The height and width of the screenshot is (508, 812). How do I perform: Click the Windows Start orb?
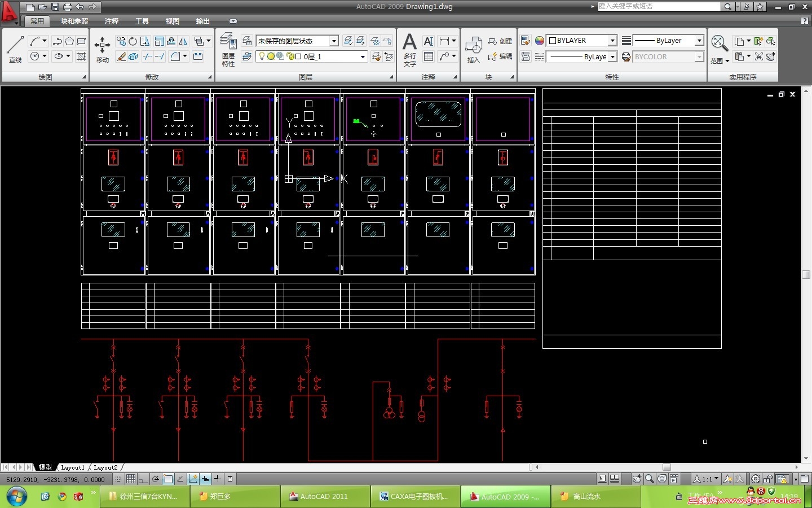coord(16,497)
